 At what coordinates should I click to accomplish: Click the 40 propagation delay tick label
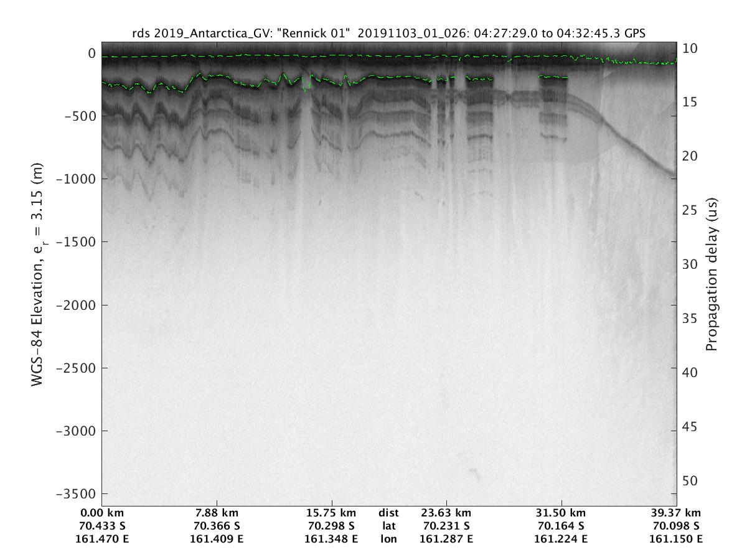pyautogui.click(x=690, y=373)
